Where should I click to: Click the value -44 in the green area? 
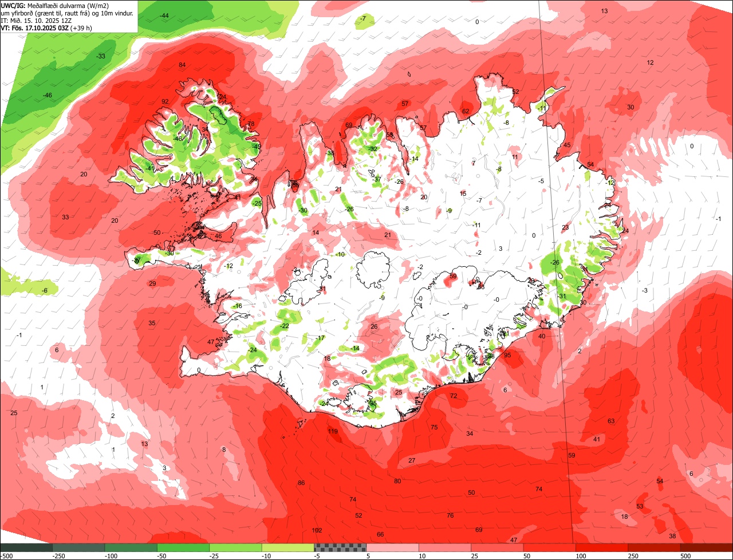(164, 15)
